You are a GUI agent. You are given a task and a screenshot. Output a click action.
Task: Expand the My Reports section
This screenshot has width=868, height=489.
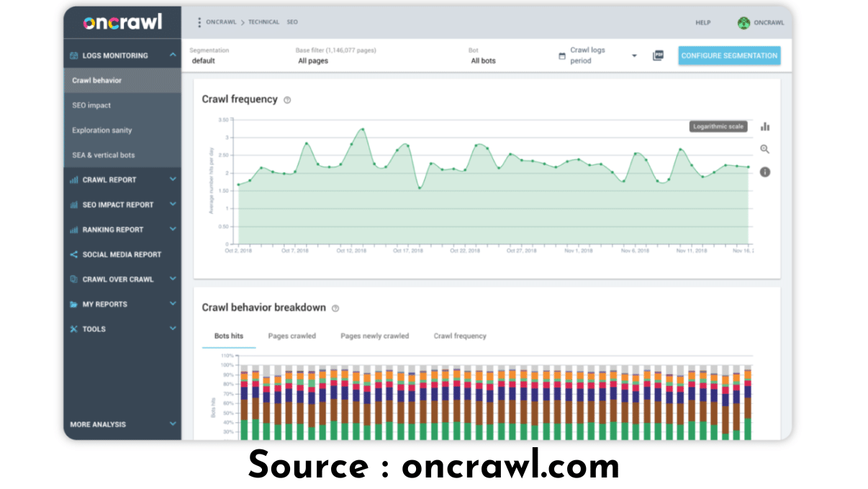click(x=173, y=304)
